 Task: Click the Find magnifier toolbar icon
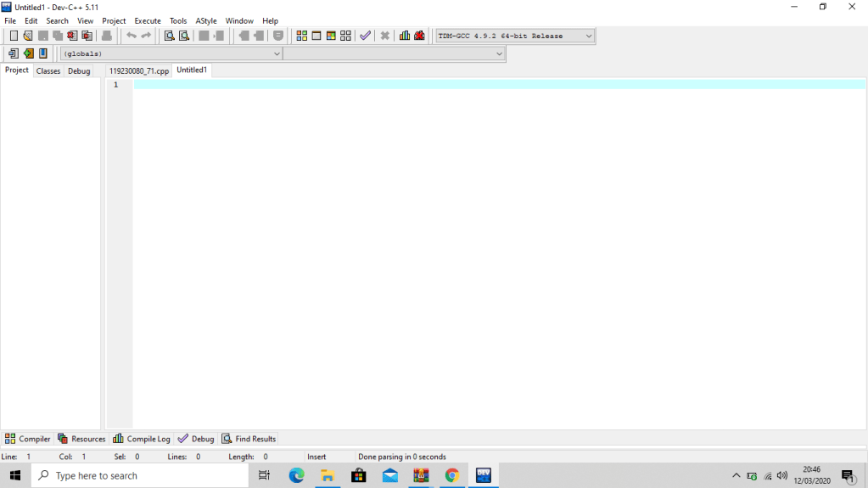click(169, 36)
